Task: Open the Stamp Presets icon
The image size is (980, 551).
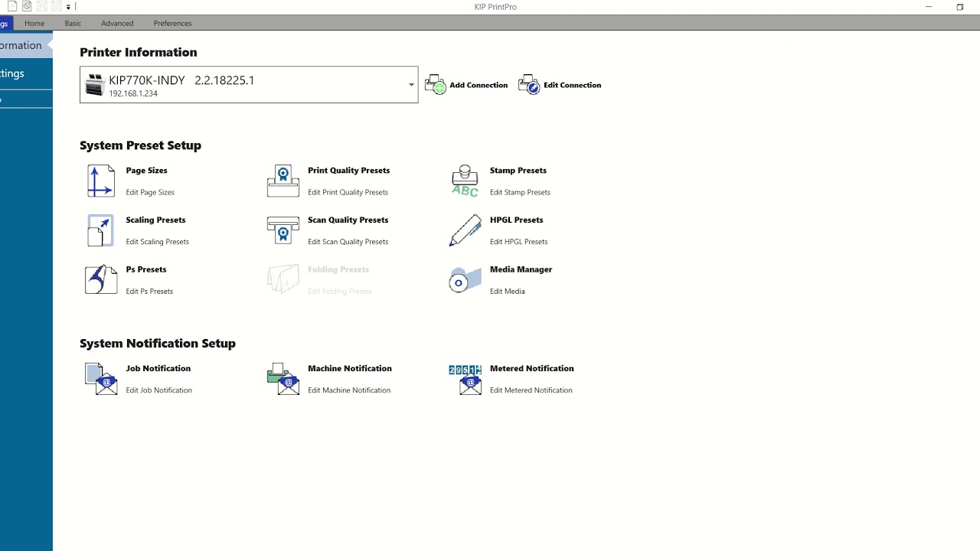Action: click(465, 181)
